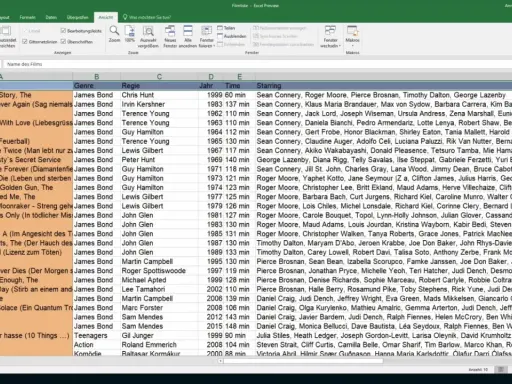
Task: Select the 148 min cell
Action: point(239,326)
